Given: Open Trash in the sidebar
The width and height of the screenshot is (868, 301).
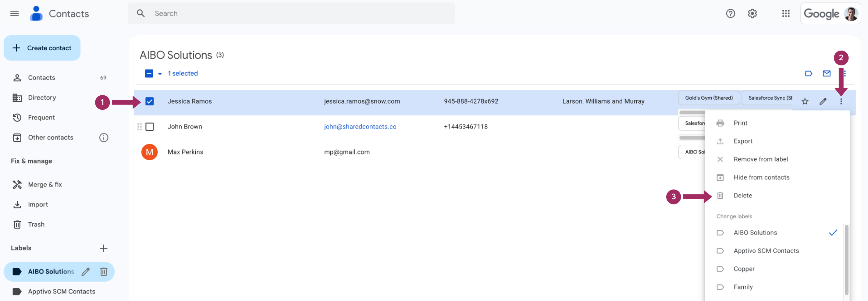Looking at the screenshot, I should pyautogui.click(x=59, y=224).
